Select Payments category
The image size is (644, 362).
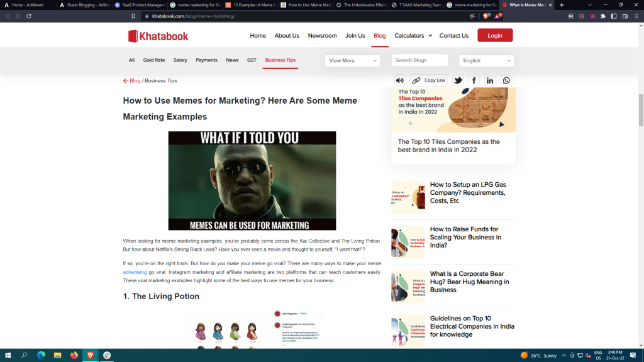pos(206,60)
